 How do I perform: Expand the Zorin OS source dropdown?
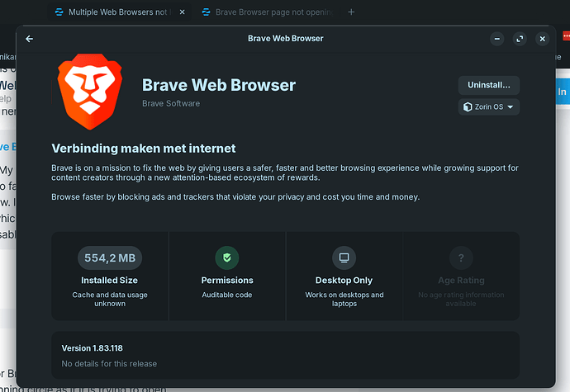[488, 107]
